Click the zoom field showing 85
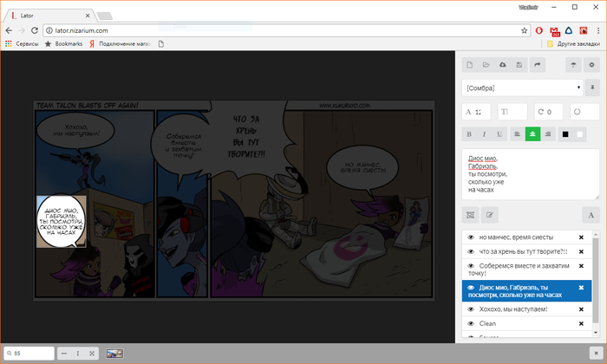 click(29, 354)
